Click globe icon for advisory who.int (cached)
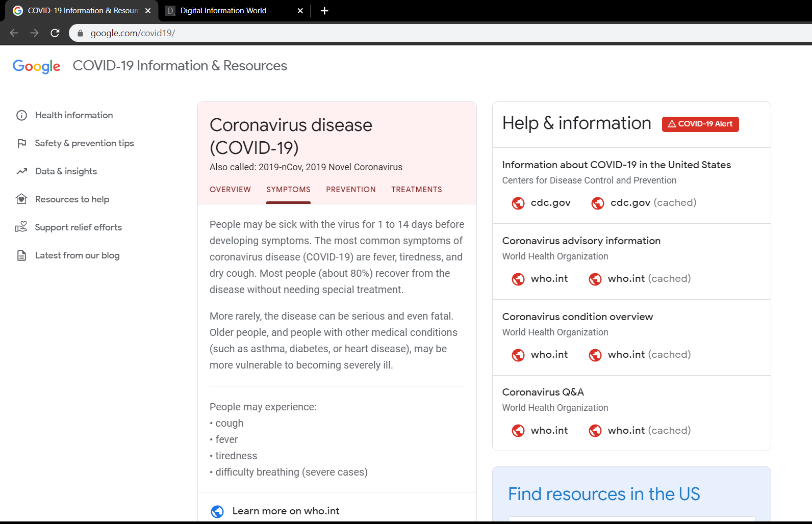812x524 pixels. [x=595, y=279]
